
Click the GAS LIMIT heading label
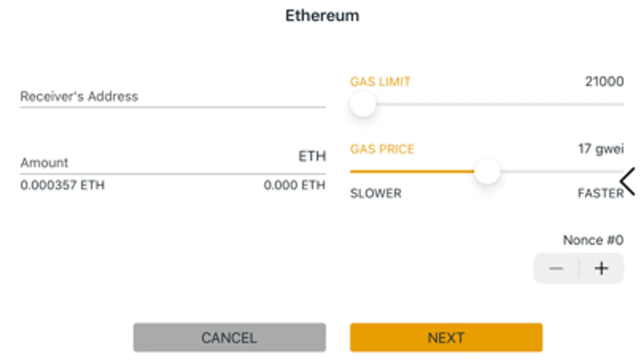coord(380,82)
